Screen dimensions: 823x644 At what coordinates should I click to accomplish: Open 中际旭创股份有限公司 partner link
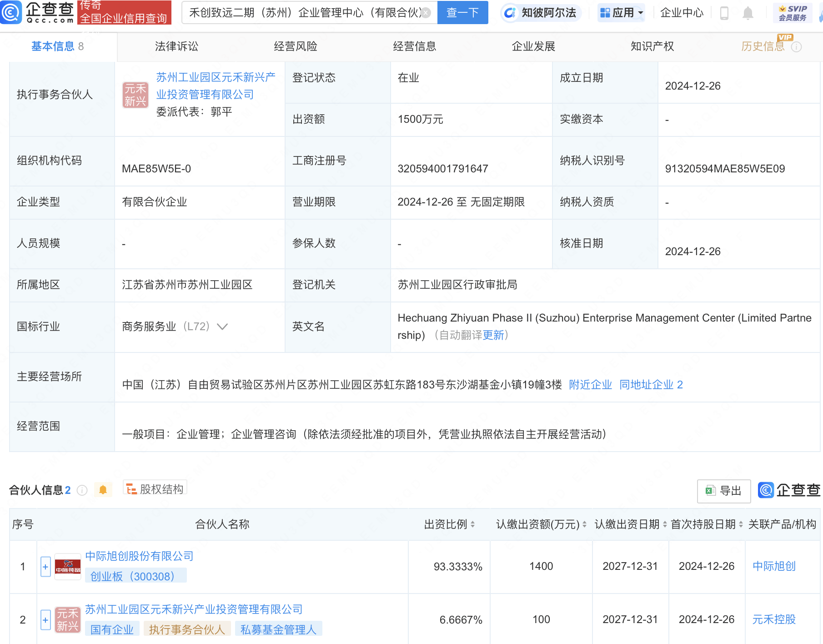coord(139,556)
